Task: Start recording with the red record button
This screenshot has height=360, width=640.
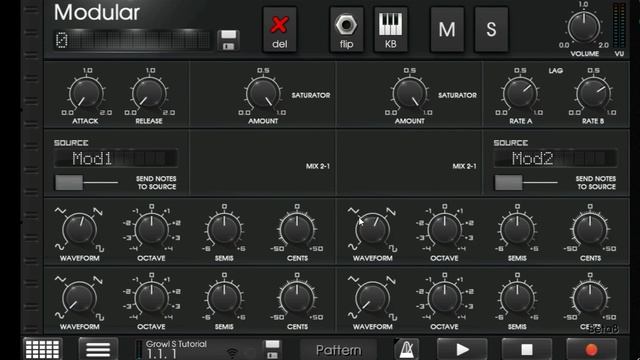Action: [591, 349]
